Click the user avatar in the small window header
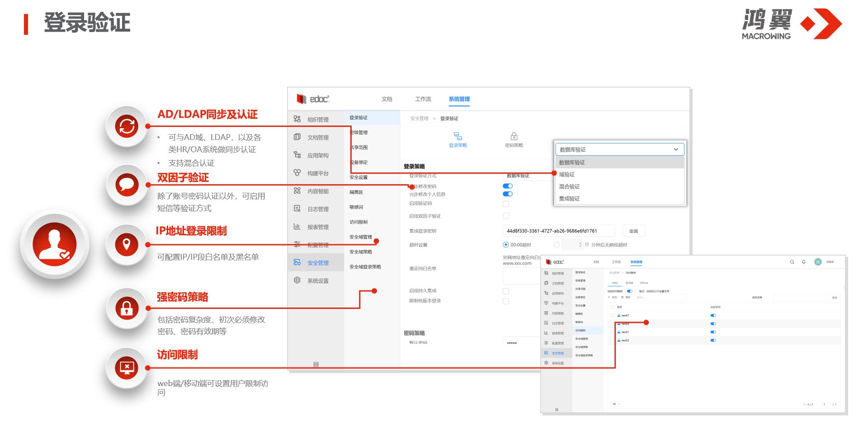This screenshot has height=429, width=868. [x=818, y=262]
